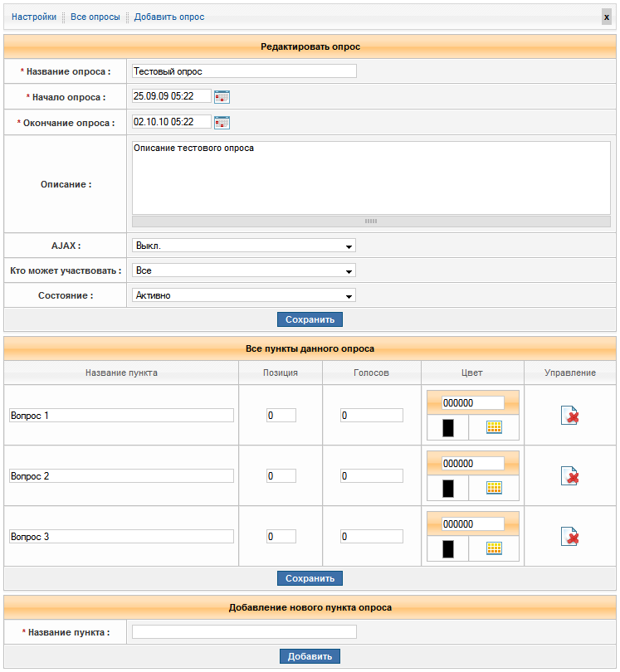This screenshot has height=672, width=620.
Task: Open calendar picker for poll start date
Action: (x=222, y=97)
